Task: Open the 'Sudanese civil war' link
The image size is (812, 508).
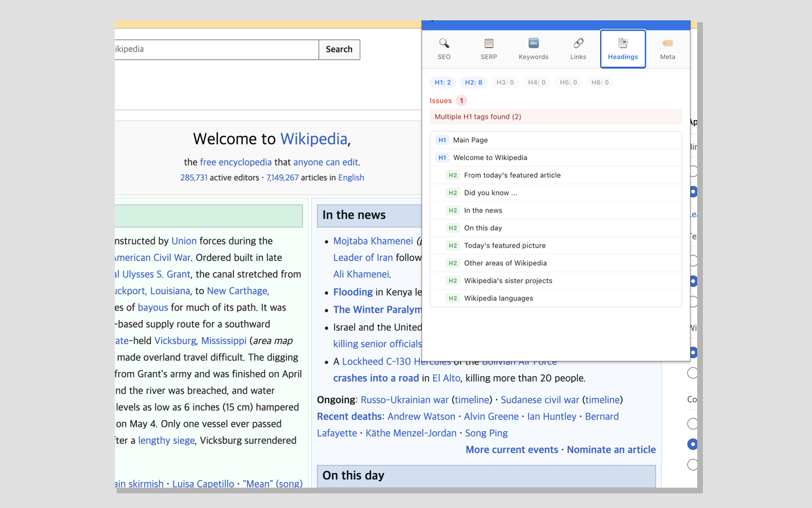Action: [x=540, y=400]
